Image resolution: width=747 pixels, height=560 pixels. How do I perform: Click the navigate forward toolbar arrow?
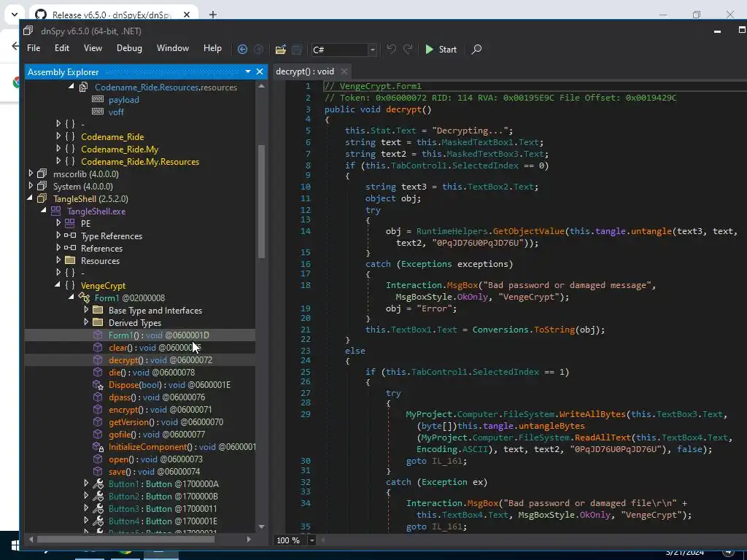pyautogui.click(x=259, y=50)
